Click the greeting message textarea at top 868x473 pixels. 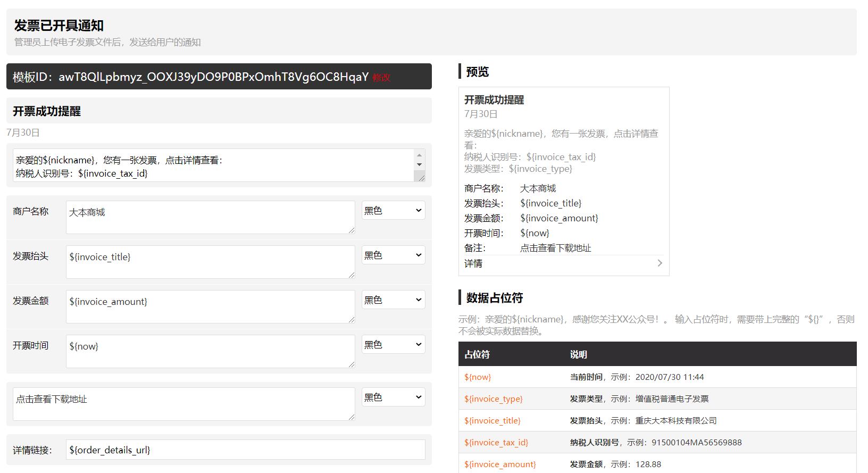(x=213, y=165)
